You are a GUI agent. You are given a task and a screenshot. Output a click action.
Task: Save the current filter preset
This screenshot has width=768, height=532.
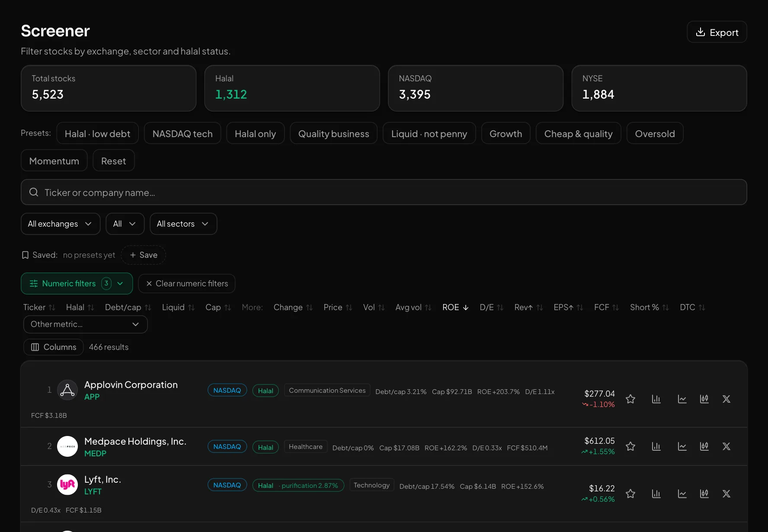click(144, 255)
